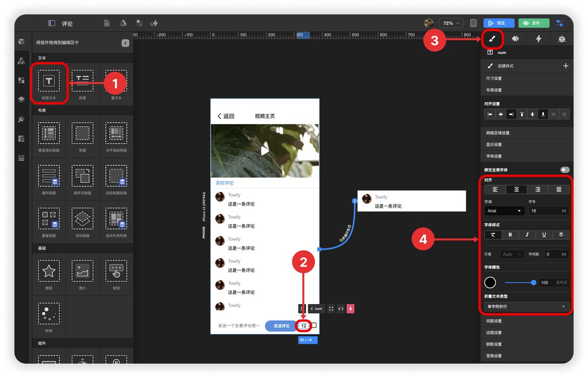Image resolution: width=588 pixels, height=378 pixels.
Task: Open the Arial font family dropdown
Action: 504,211
